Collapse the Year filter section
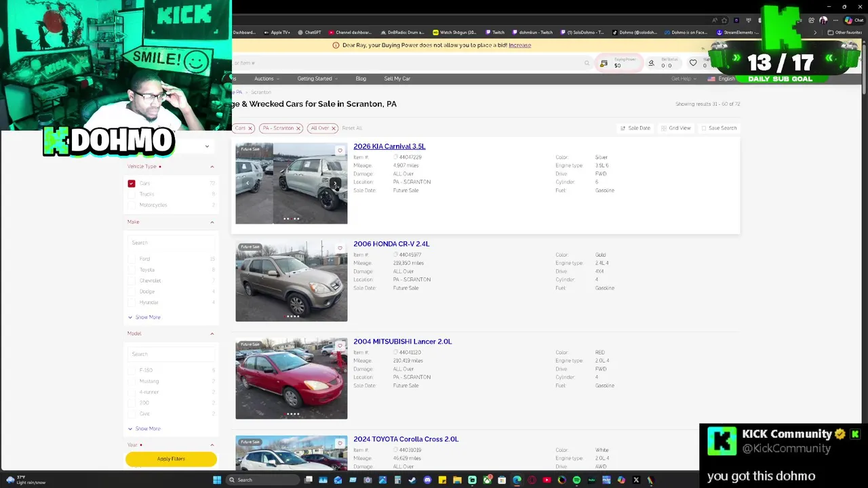Screen dimensions: 868x488 coord(212,445)
